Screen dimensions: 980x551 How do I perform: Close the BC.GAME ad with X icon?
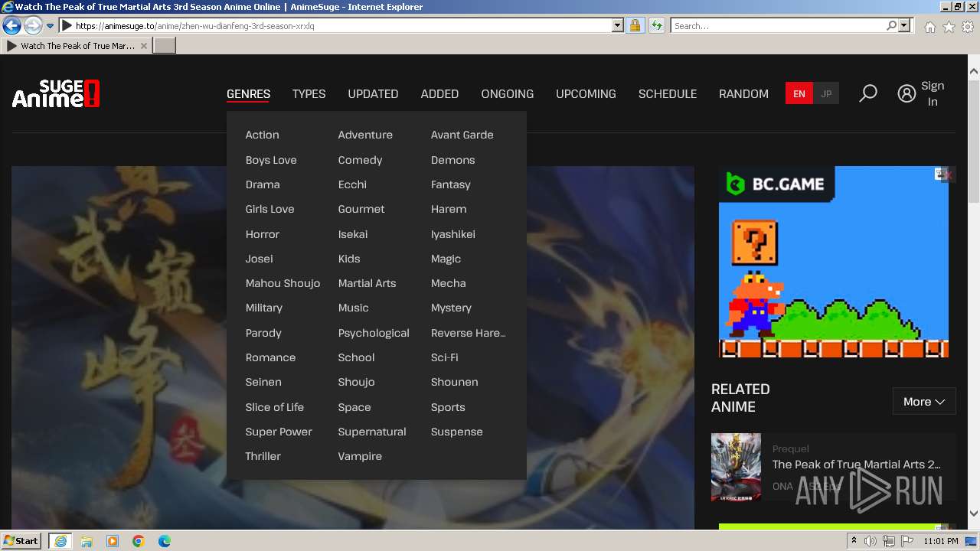coord(949,175)
